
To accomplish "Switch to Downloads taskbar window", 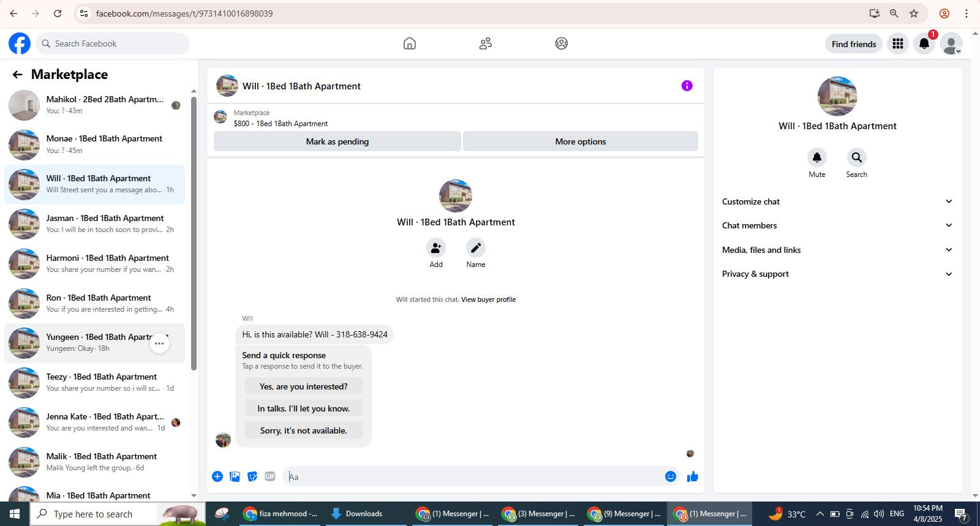I will [x=364, y=514].
